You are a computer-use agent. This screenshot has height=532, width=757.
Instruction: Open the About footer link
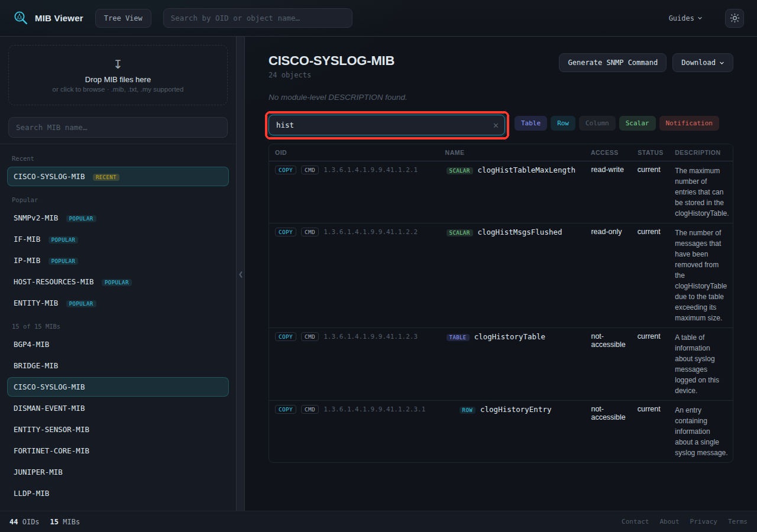click(x=669, y=522)
